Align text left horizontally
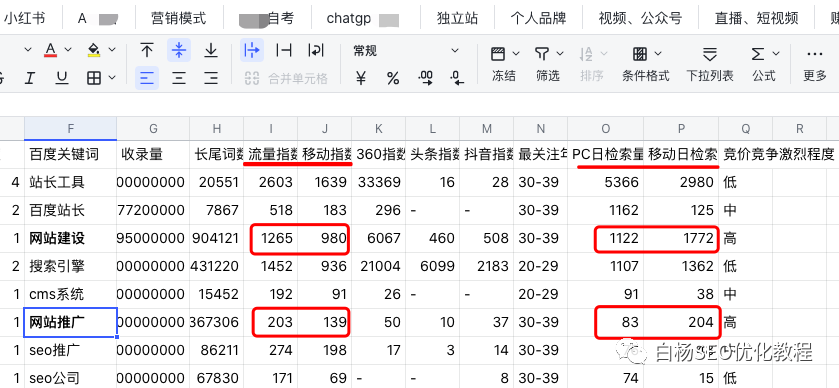Viewport: 839px width, 388px height. (x=147, y=78)
